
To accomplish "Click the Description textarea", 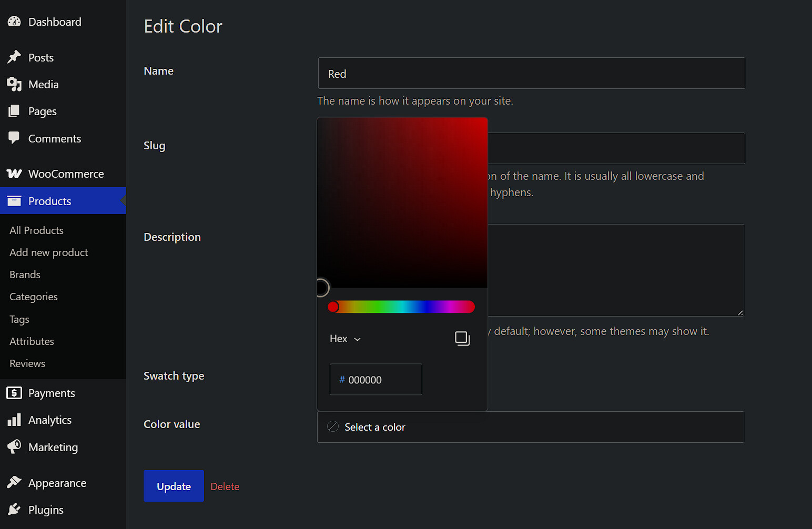I will [616, 270].
